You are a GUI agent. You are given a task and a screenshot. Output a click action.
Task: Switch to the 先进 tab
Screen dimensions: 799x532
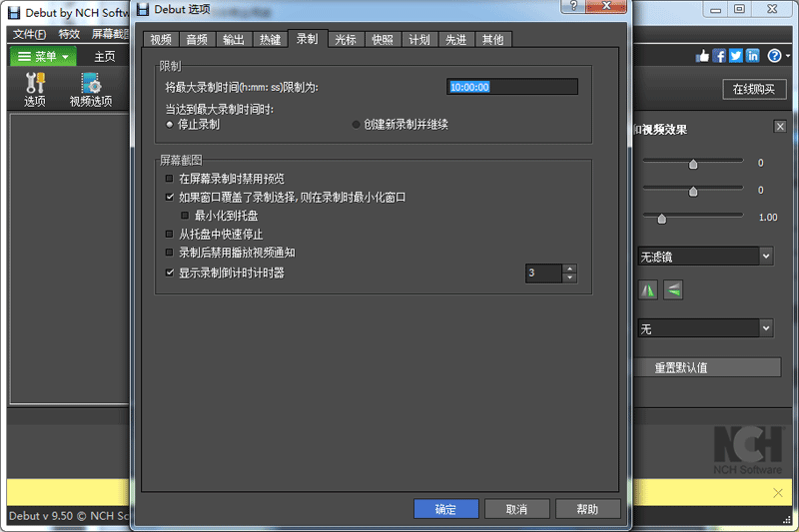[456, 40]
